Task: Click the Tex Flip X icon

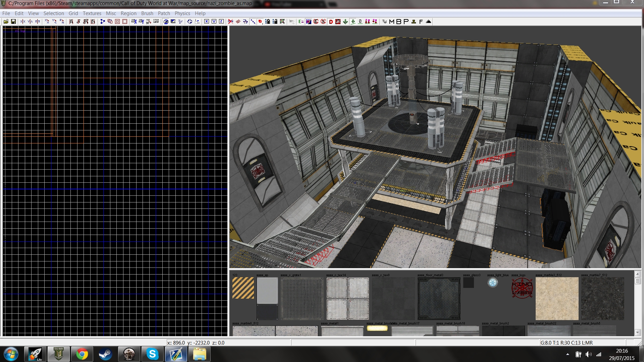Action: pyautogui.click(x=134, y=21)
